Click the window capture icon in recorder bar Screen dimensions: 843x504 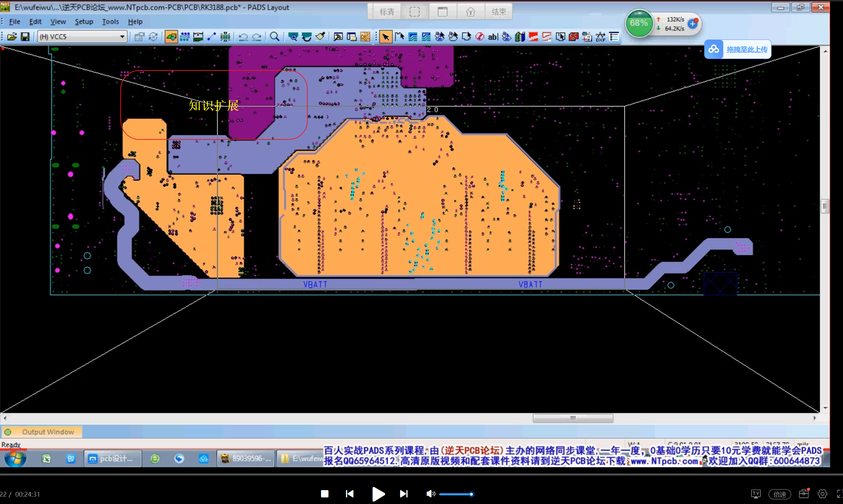click(442, 12)
